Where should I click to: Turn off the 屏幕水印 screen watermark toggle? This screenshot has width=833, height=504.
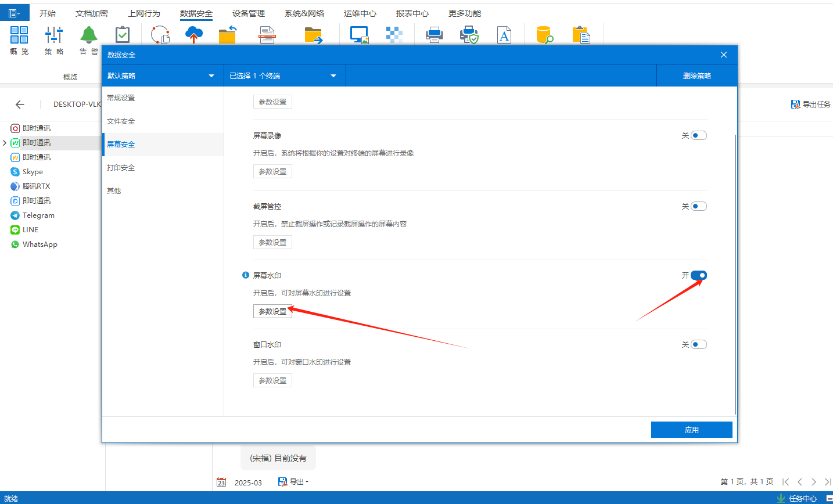click(x=698, y=276)
